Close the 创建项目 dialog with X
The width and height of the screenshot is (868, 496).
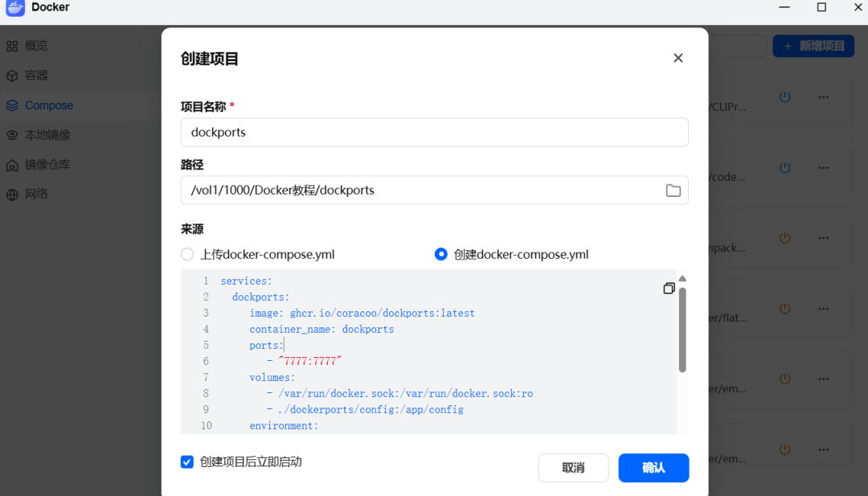(678, 58)
